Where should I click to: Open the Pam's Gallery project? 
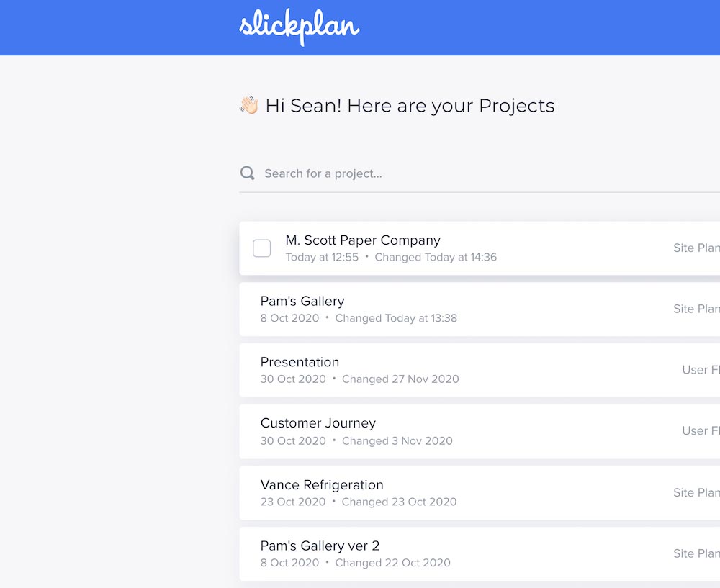pyautogui.click(x=302, y=301)
